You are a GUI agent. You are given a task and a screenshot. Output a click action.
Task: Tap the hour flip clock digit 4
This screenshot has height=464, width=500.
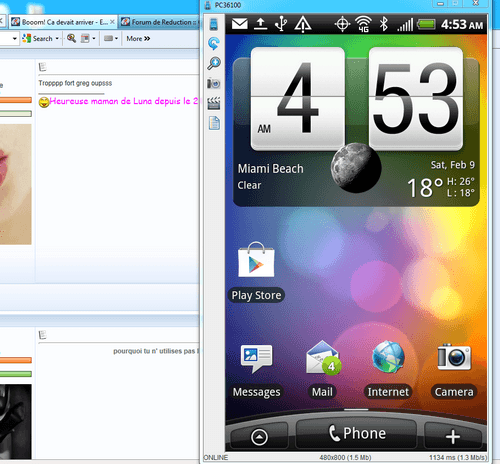click(298, 99)
